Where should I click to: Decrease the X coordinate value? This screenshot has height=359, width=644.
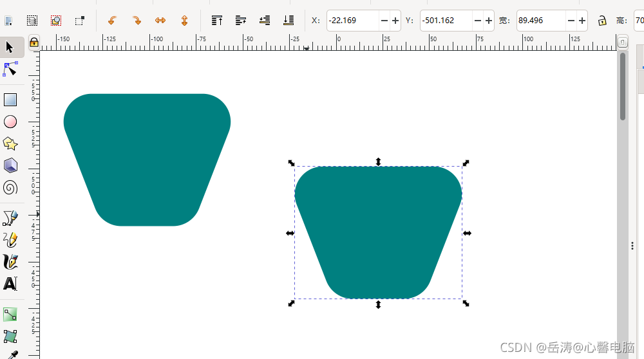[384, 21]
